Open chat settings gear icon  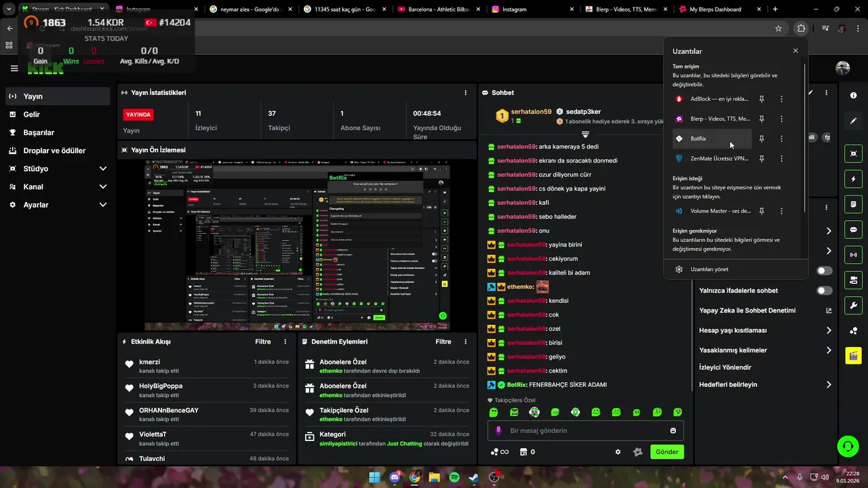(x=618, y=452)
